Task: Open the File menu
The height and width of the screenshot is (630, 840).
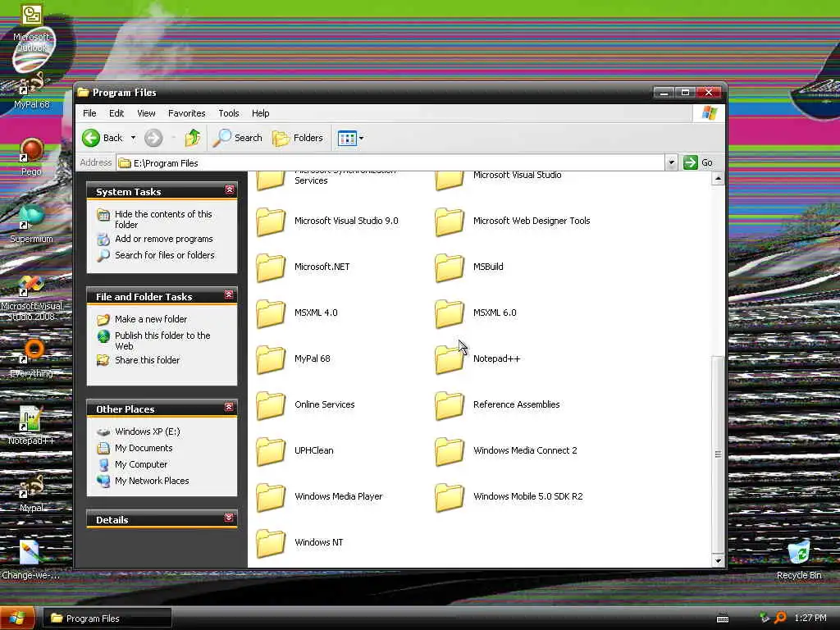Action: click(x=89, y=113)
